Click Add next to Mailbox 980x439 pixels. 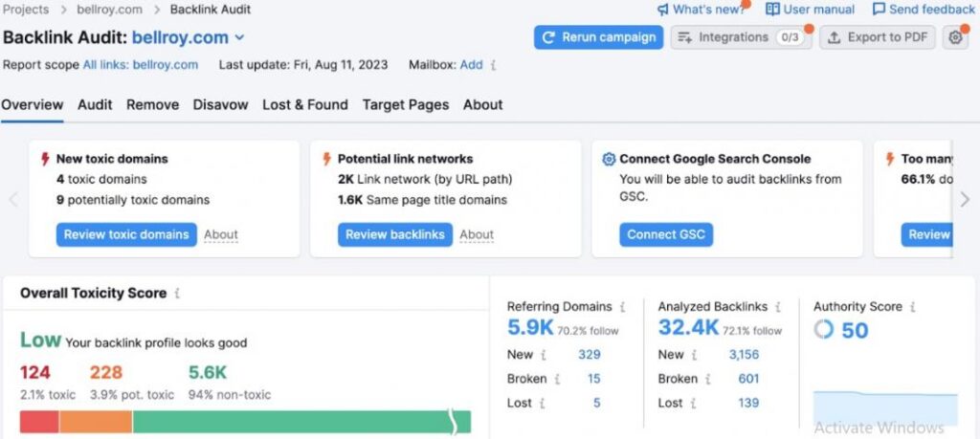coord(471,65)
